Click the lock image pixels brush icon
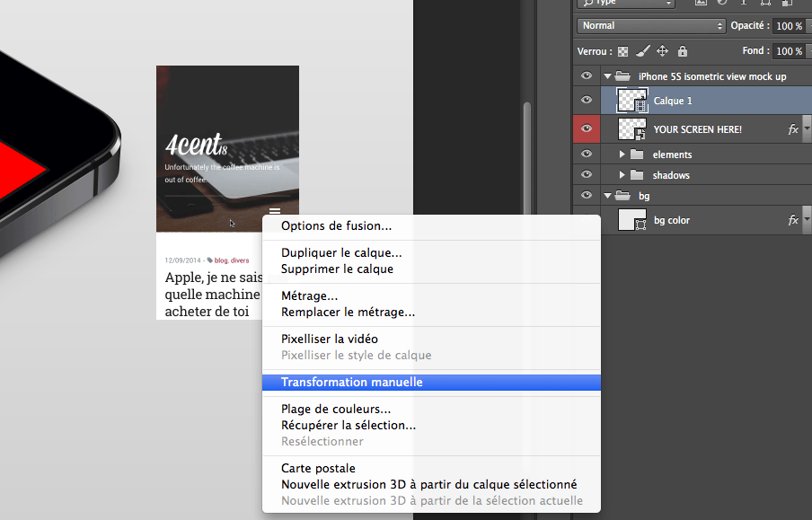This screenshot has height=520, width=812. click(x=643, y=52)
